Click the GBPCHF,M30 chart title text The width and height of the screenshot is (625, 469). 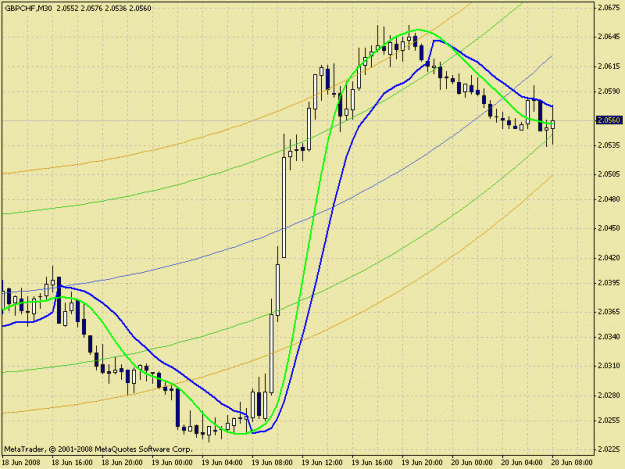click(28, 8)
